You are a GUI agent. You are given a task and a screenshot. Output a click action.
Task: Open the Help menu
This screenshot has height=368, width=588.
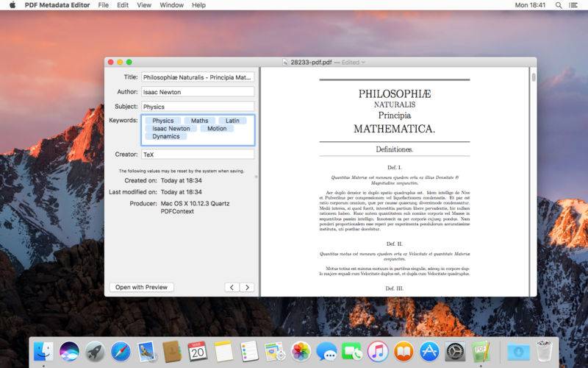[x=198, y=5]
